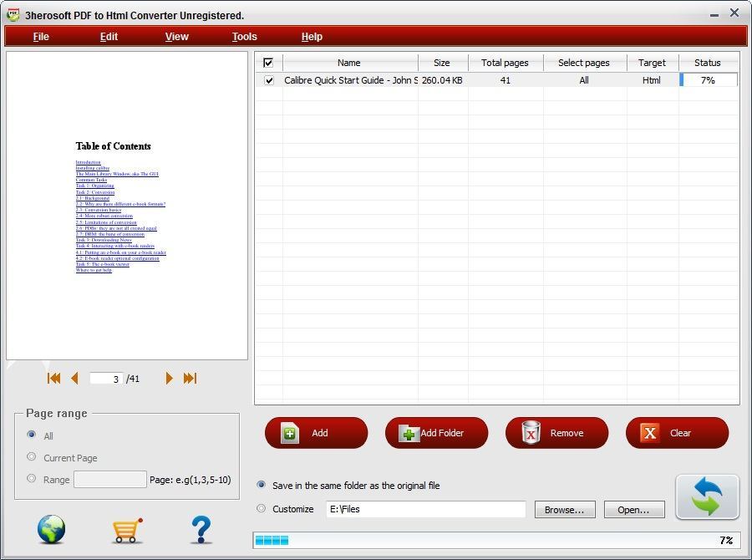This screenshot has height=560, width=752.
Task: Click the Status column header
Action: (709, 63)
